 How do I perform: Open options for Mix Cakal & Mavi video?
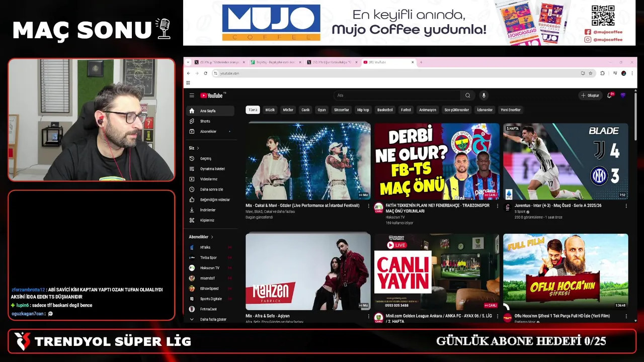click(368, 206)
